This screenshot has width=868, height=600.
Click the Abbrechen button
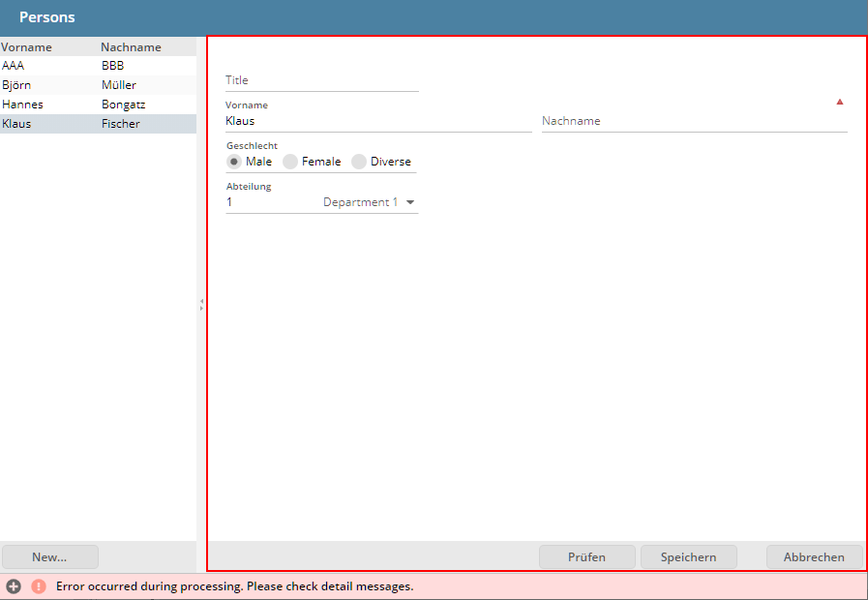pos(814,556)
